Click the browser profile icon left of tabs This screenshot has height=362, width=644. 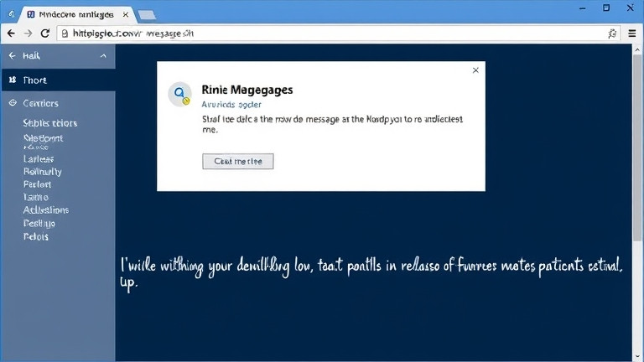[12, 14]
